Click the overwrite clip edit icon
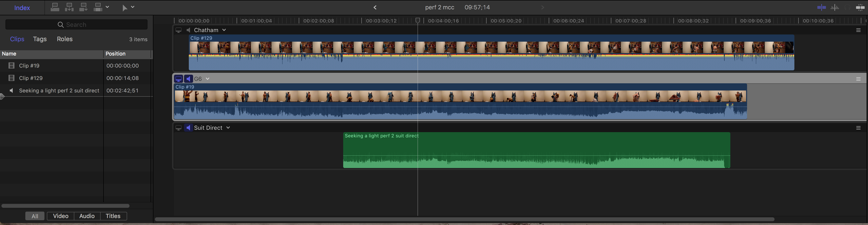This screenshot has width=868, height=225. pyautogui.click(x=98, y=7)
